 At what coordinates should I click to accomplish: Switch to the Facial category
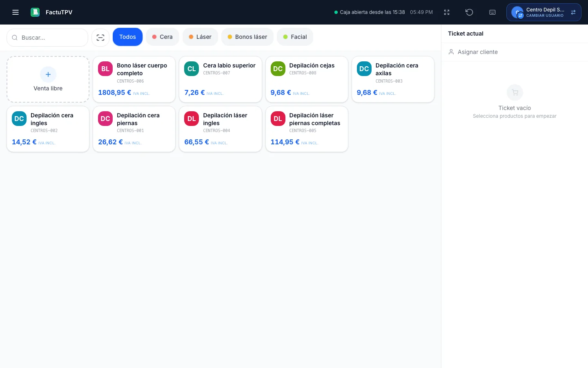coord(295,37)
